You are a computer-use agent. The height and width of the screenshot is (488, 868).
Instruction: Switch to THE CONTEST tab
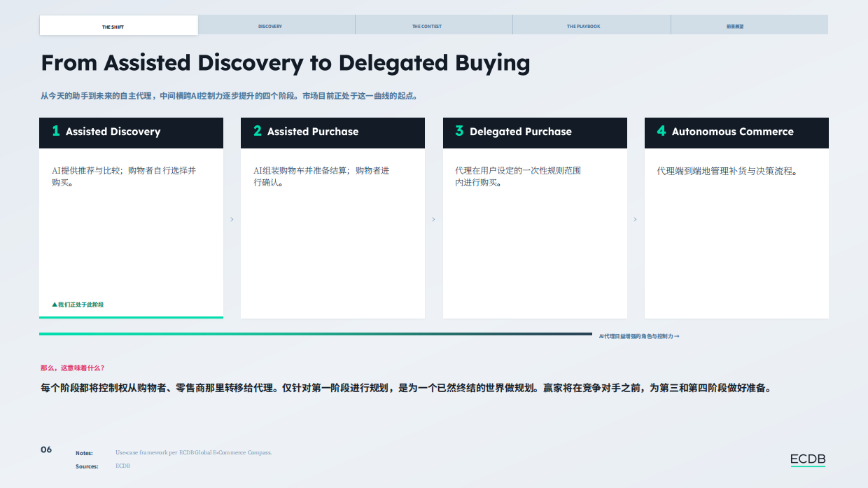point(434,25)
